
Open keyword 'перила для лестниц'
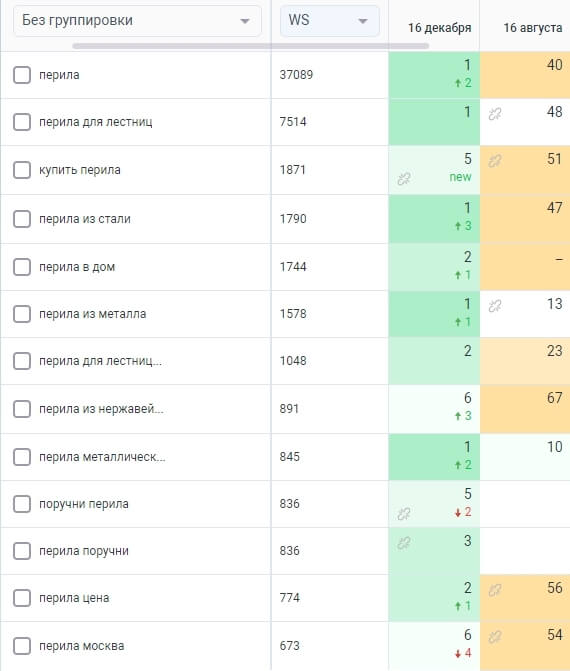95,122
